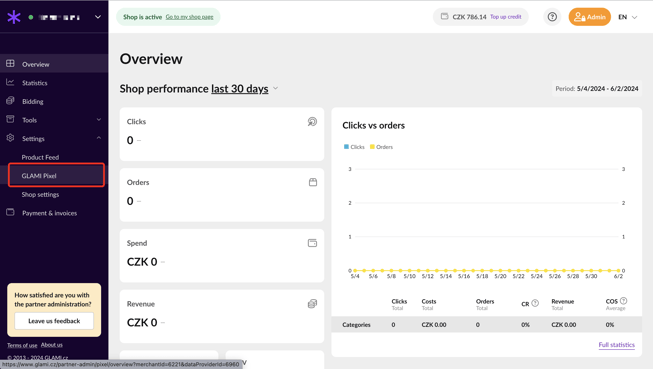Click the Top up credit link
This screenshot has height=369, width=653.
pyautogui.click(x=506, y=17)
